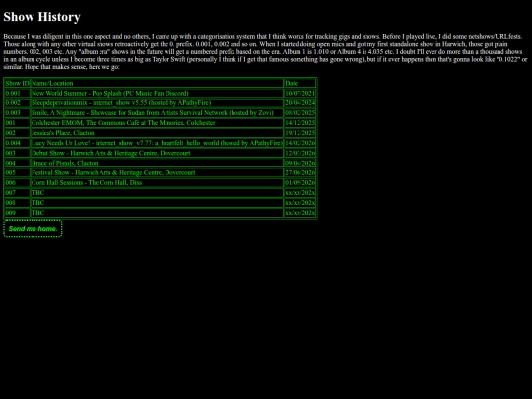The image size is (532, 399).
Task: Select the xx/xx/202x date in row 009
Action: tap(299, 213)
